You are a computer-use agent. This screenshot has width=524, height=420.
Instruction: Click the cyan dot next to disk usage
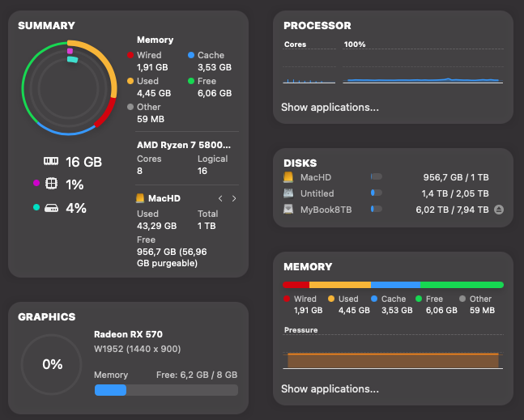[36, 207]
